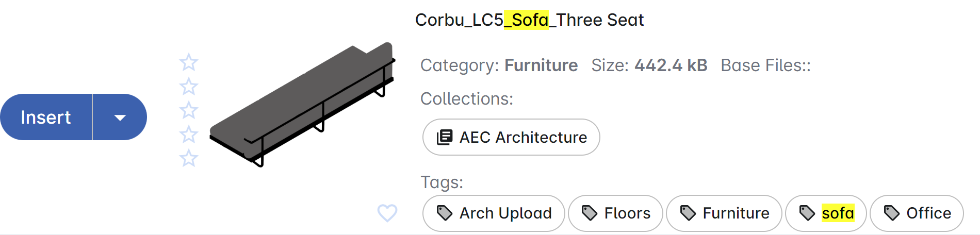Rate with the top star

coord(189,62)
